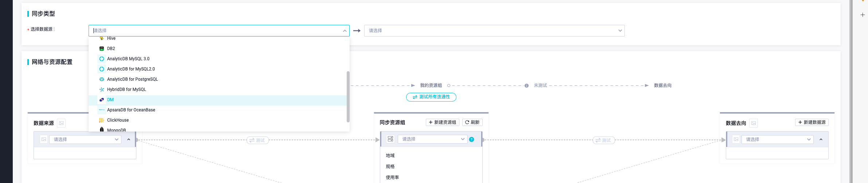Click the ApsaraDB for OceanBase icon
868x183 pixels.
point(102,110)
